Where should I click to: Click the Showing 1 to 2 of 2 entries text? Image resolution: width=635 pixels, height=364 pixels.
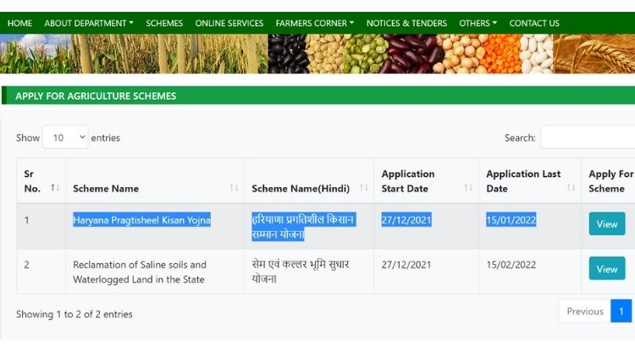coord(75,314)
